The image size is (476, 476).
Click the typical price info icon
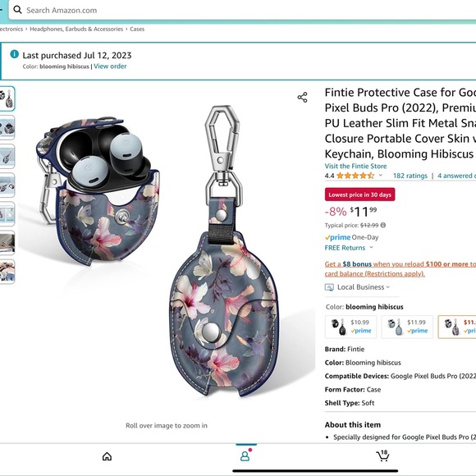pyautogui.click(x=383, y=225)
